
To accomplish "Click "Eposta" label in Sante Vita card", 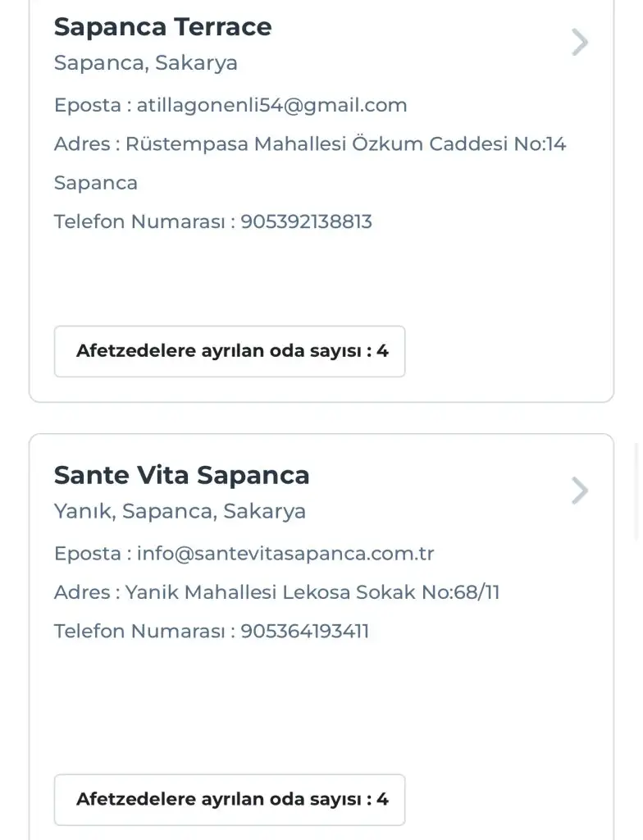I will point(88,553).
